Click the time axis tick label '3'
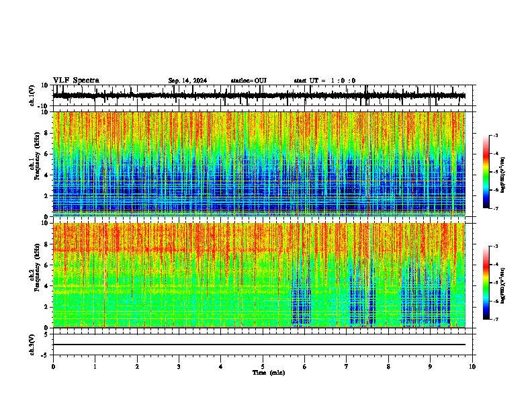The image size is (532, 411). 179,367
